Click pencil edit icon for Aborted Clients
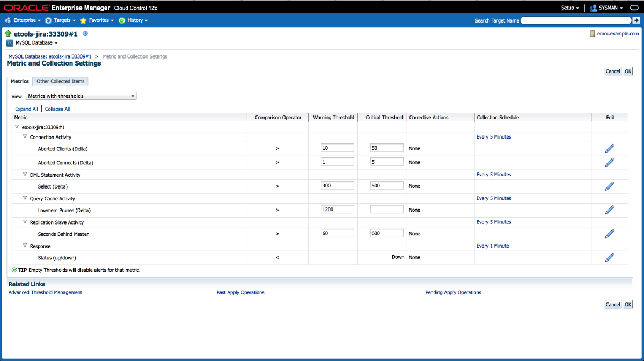 [x=609, y=148]
